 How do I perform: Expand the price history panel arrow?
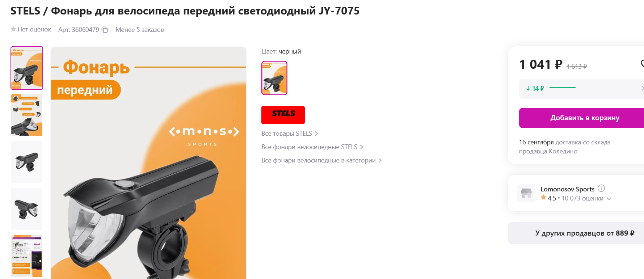point(642,88)
